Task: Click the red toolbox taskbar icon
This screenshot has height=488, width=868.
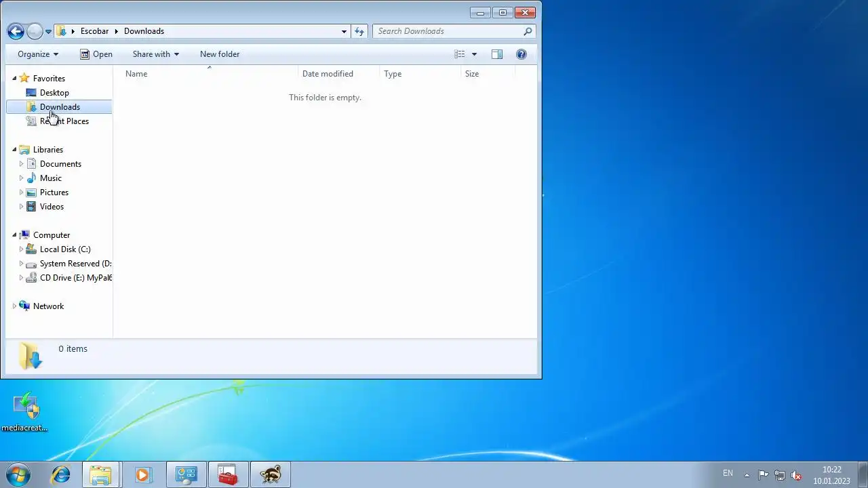Action: tap(228, 475)
